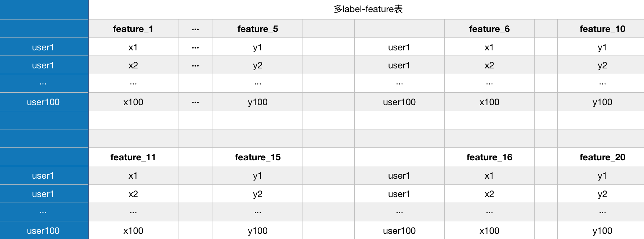644x239 pixels.
Task: Click the feature_16 header cell
Action: pyautogui.click(x=489, y=157)
